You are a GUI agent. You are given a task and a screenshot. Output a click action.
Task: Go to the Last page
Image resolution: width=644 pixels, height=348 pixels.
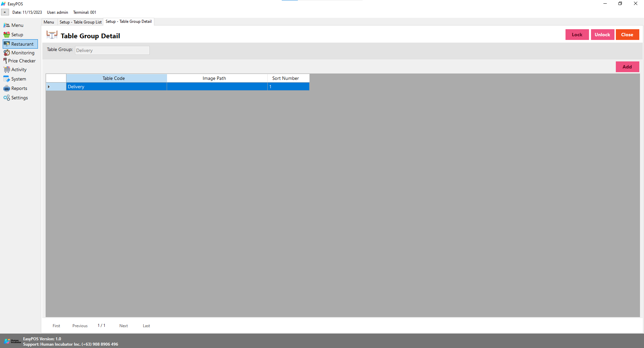point(146,326)
